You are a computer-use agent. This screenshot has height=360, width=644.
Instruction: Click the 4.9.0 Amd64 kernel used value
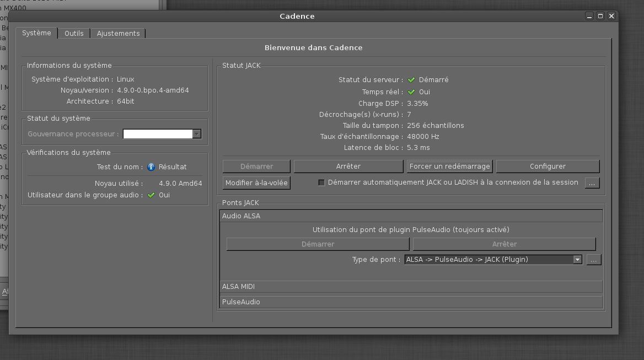(x=180, y=184)
